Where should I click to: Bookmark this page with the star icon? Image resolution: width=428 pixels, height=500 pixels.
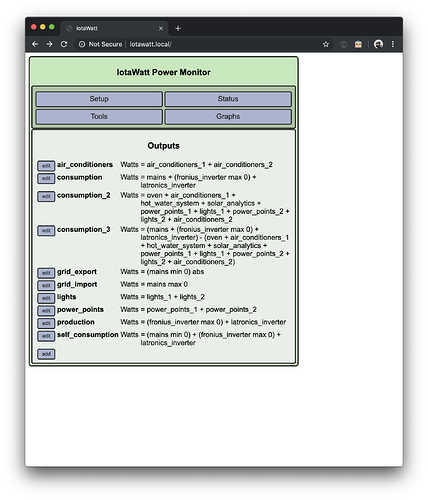(x=326, y=44)
